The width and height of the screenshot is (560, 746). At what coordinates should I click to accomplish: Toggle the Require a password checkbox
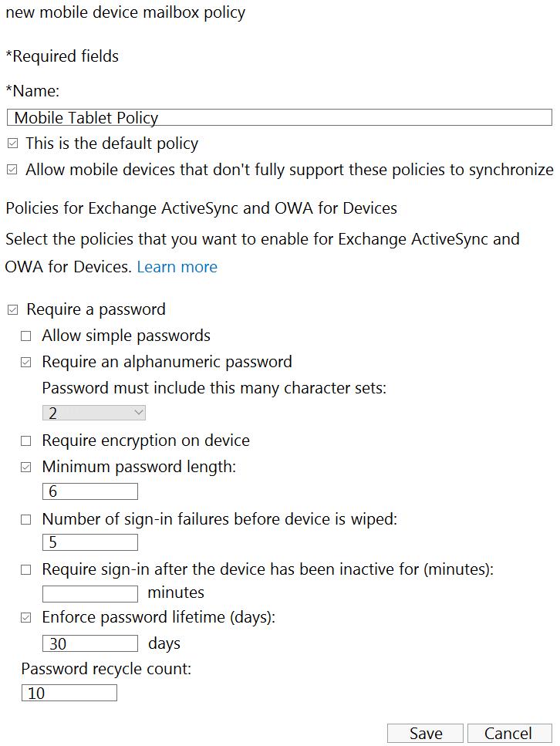(12, 310)
